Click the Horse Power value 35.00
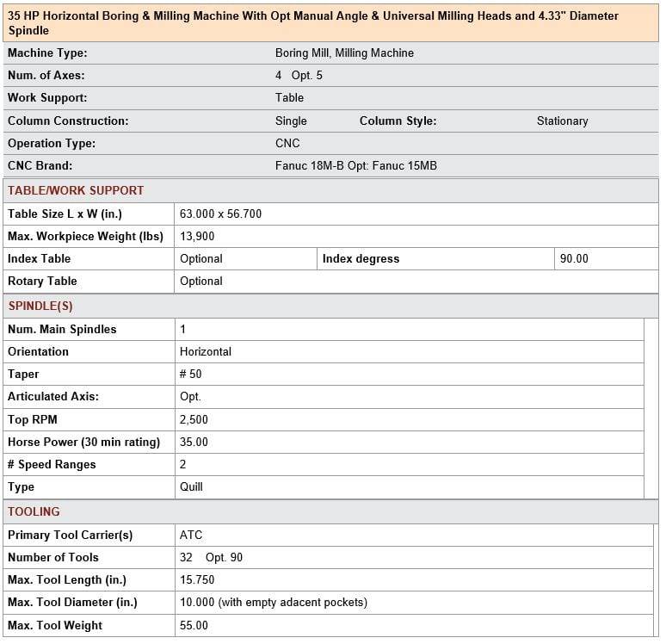666x644 pixels. [x=194, y=443]
